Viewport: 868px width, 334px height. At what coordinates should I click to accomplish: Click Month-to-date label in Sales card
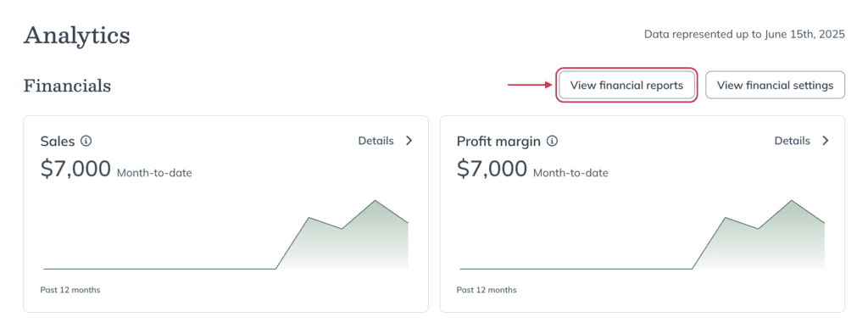(x=154, y=174)
